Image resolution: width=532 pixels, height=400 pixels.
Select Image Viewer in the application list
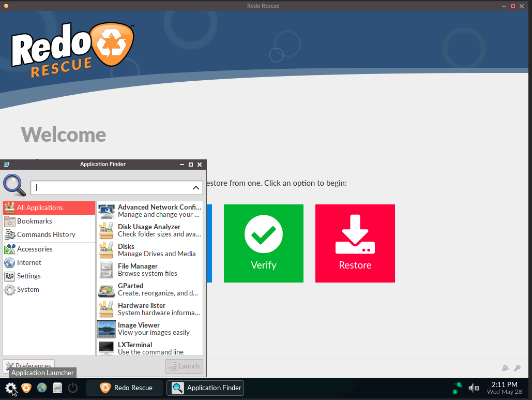149,329
